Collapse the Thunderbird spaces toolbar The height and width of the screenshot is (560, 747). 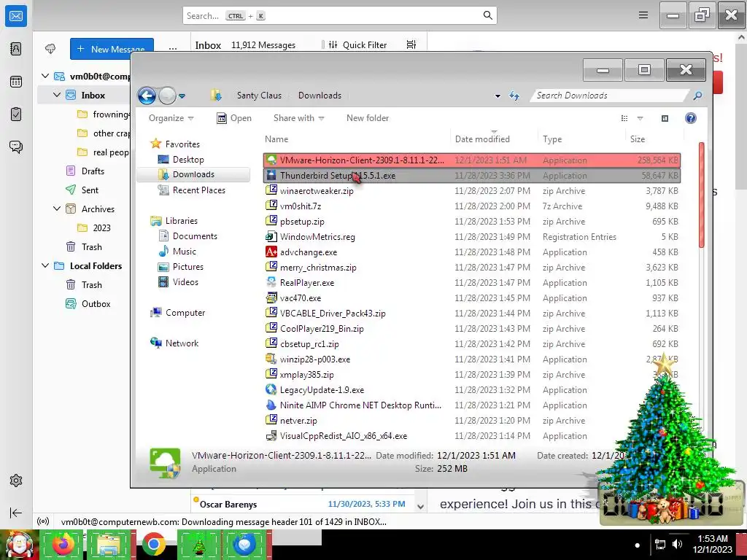16,513
